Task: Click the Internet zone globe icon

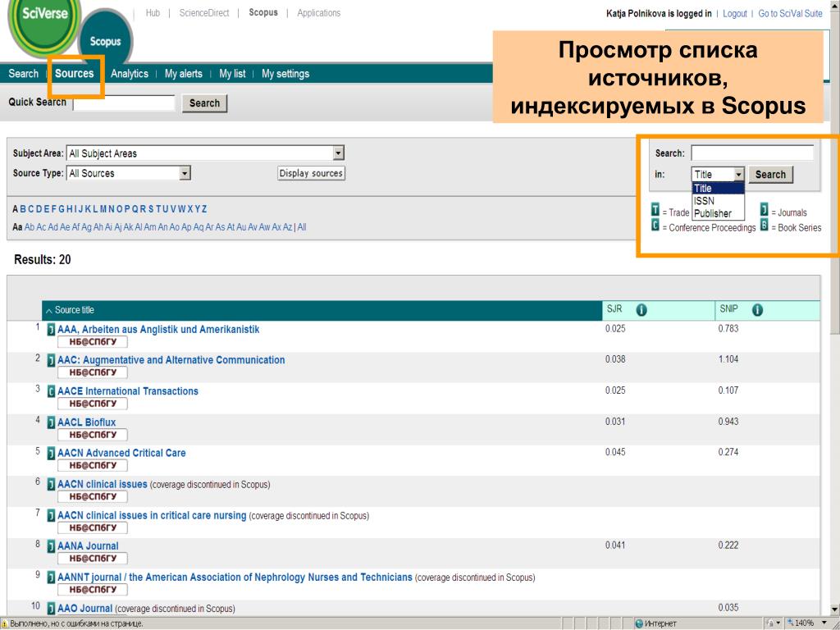Action: [x=638, y=624]
